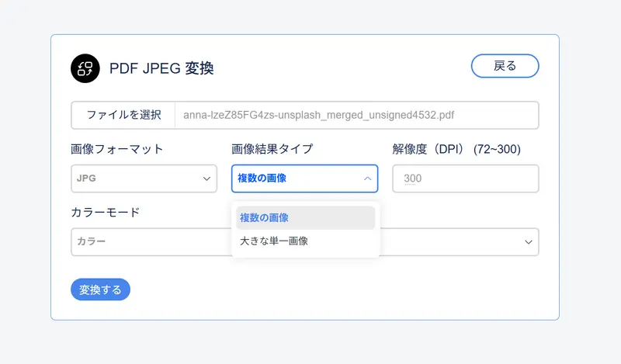Screen dimensions: 621x364
Task: Click the ファイルを選択 file chooser button
Action: coord(123,116)
